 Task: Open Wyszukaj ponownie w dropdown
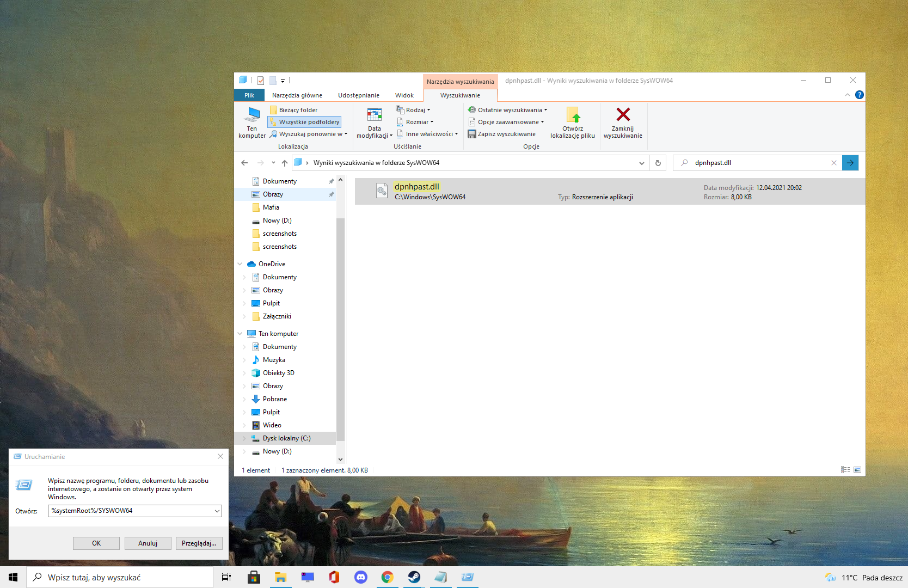click(309, 134)
